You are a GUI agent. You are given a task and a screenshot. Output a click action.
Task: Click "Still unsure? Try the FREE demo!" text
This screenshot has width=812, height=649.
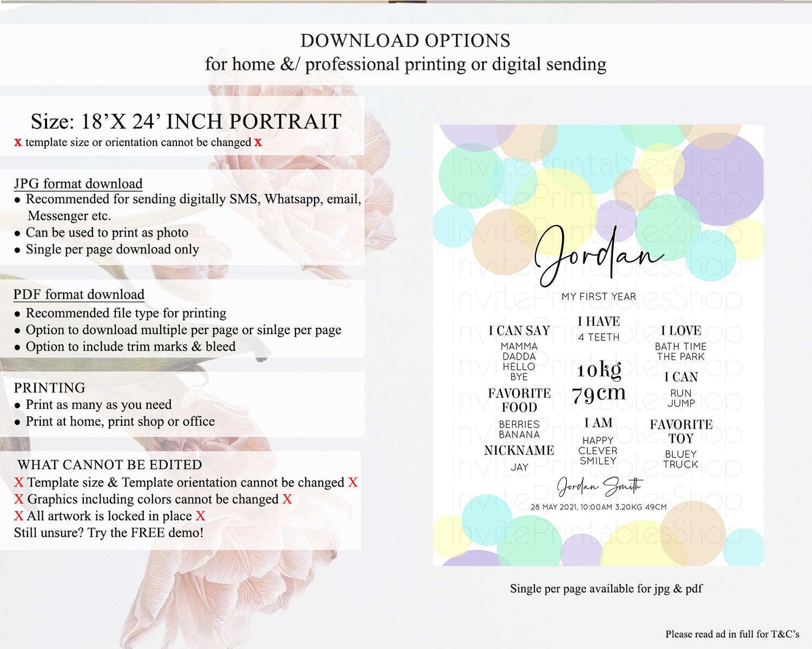[x=109, y=533]
